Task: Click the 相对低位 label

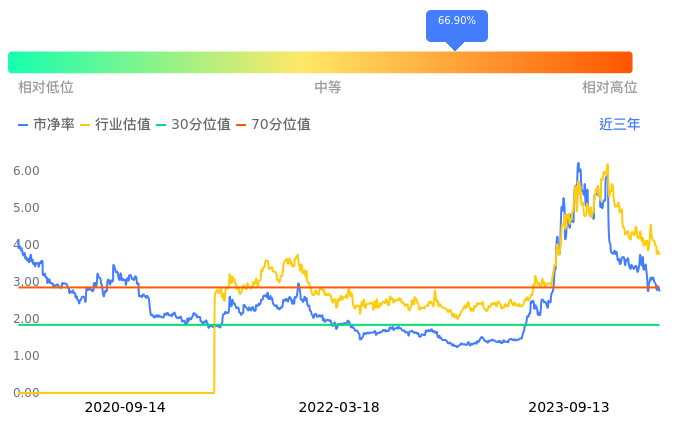Action: point(46,88)
